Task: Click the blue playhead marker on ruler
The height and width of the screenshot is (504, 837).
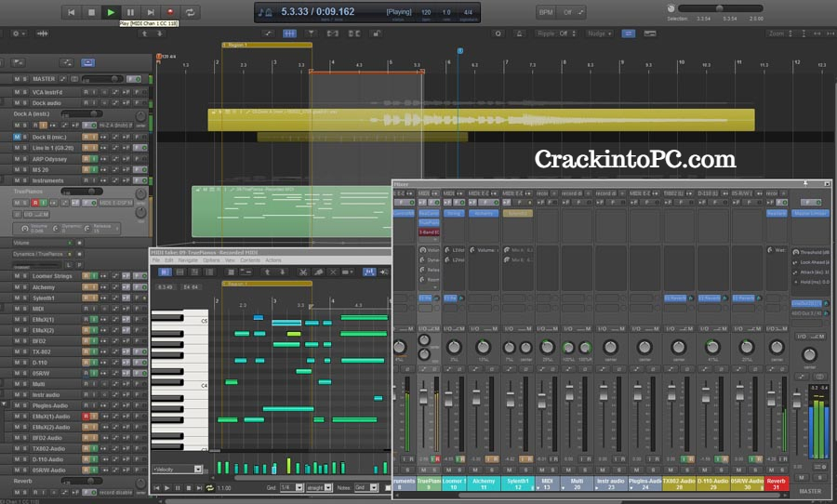Action: tap(459, 51)
